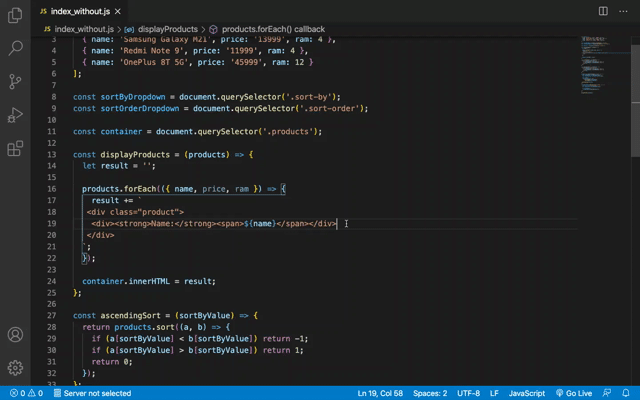Click products.forEach() callback breadcrumb
The image size is (640, 400).
pos(273,29)
